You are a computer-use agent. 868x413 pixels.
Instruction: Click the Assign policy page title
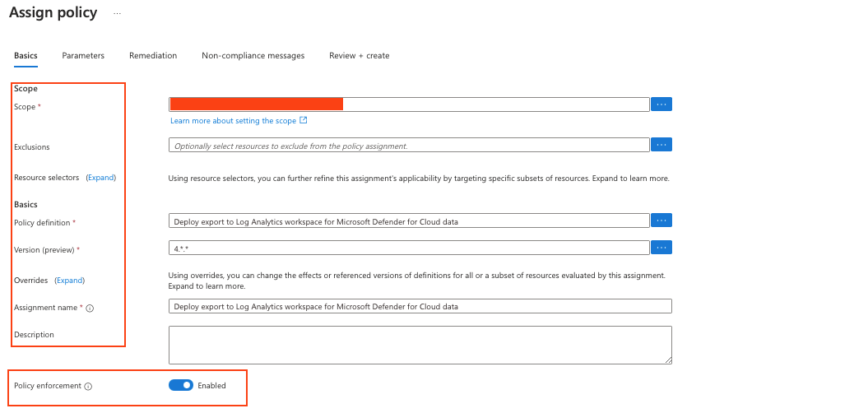click(x=53, y=12)
